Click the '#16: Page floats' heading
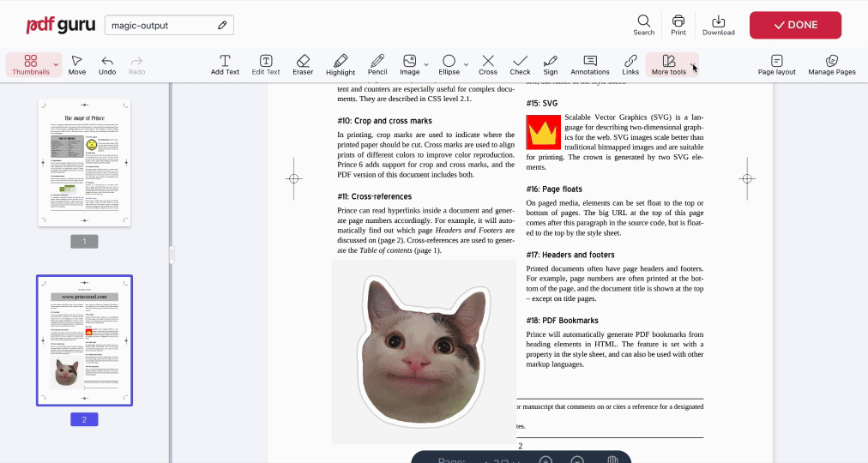Screen dimensions: 868x463 (553, 189)
